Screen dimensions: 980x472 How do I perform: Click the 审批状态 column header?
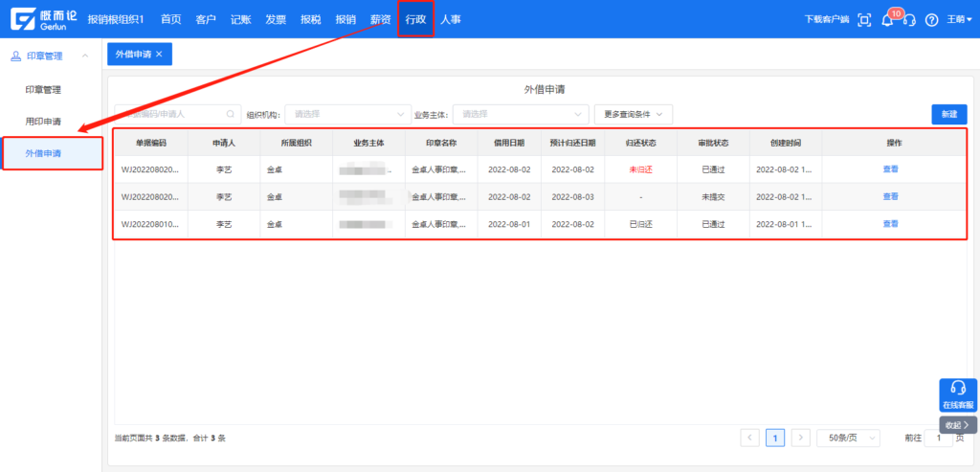(713, 144)
